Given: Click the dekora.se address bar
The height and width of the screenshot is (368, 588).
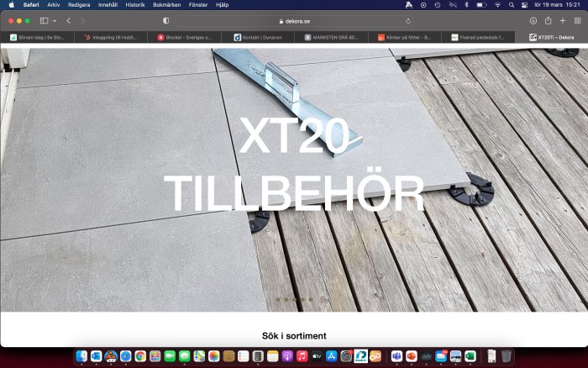Looking at the screenshot, I should point(294,21).
